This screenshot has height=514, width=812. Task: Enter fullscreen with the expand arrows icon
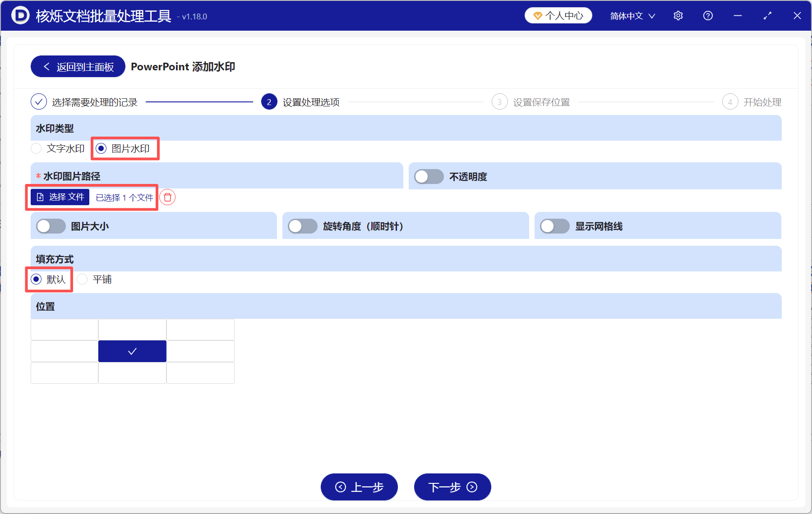(767, 15)
